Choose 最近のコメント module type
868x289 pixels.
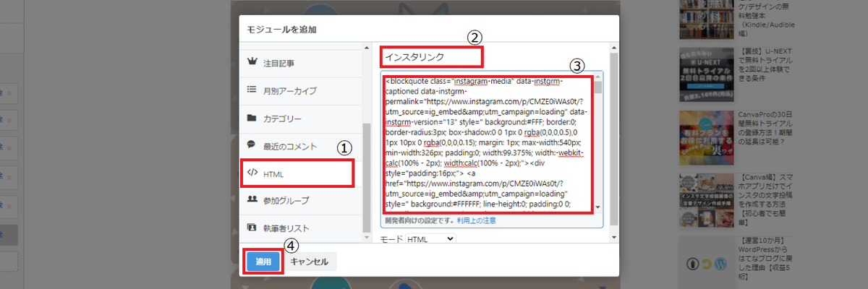(300, 145)
